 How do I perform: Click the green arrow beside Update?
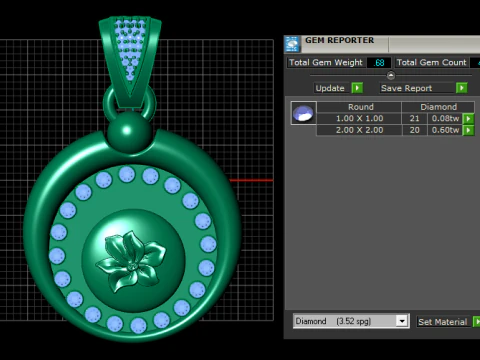357,88
